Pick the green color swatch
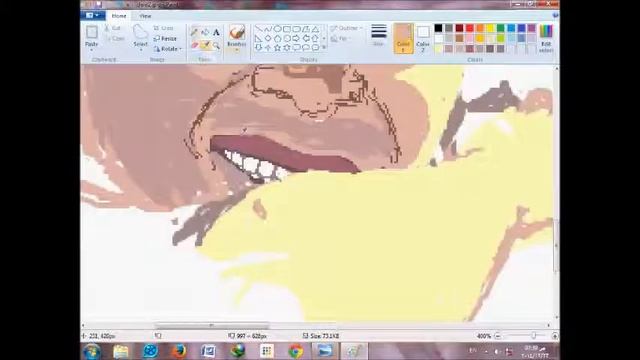The image size is (640, 360). [500, 28]
